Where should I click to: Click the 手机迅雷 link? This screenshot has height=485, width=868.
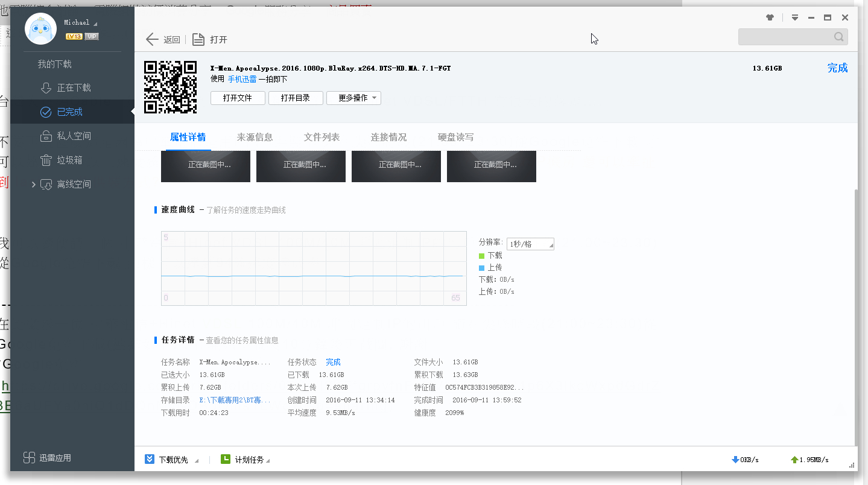tap(242, 79)
